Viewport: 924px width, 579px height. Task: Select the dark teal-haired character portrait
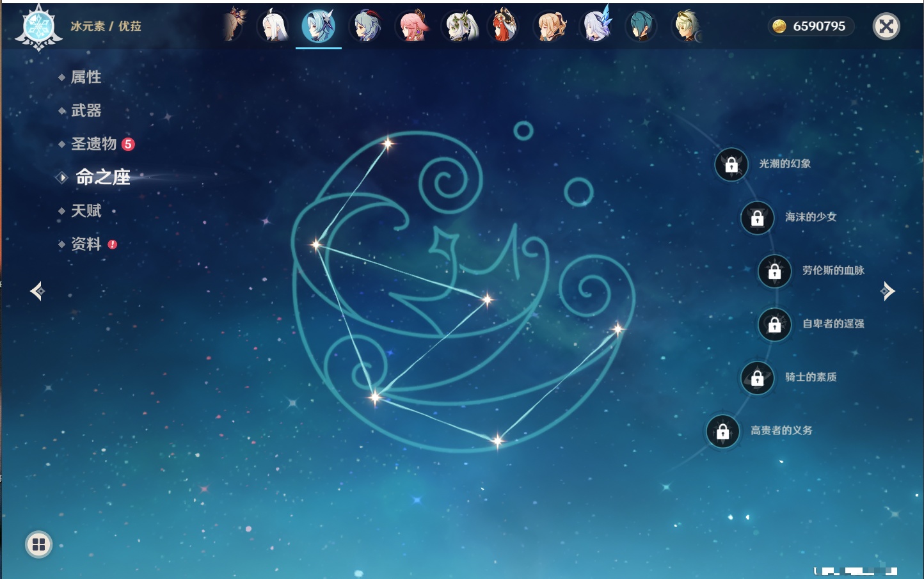(x=641, y=27)
